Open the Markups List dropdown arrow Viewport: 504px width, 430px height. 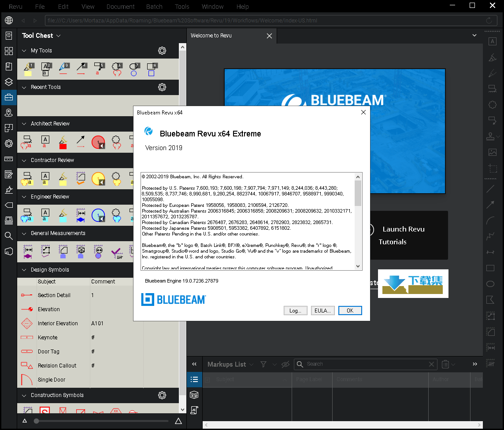[252, 364]
